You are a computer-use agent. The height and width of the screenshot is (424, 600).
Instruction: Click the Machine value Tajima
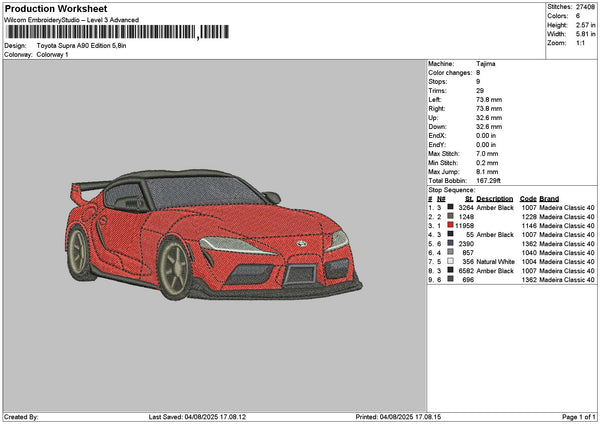pyautogui.click(x=486, y=63)
